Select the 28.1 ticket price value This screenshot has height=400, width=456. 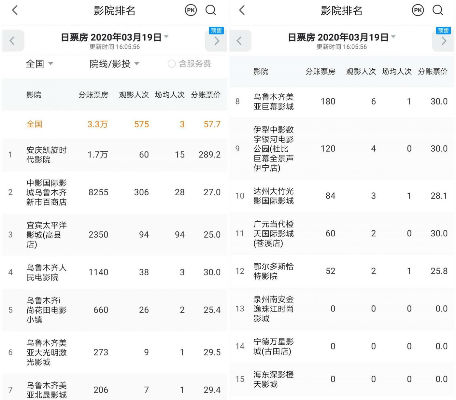point(439,196)
